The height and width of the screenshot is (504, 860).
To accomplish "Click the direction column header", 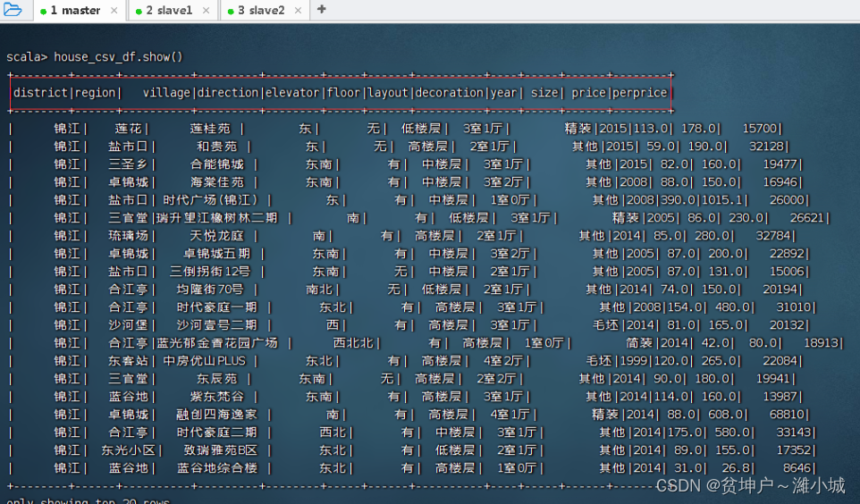I will pyautogui.click(x=228, y=93).
